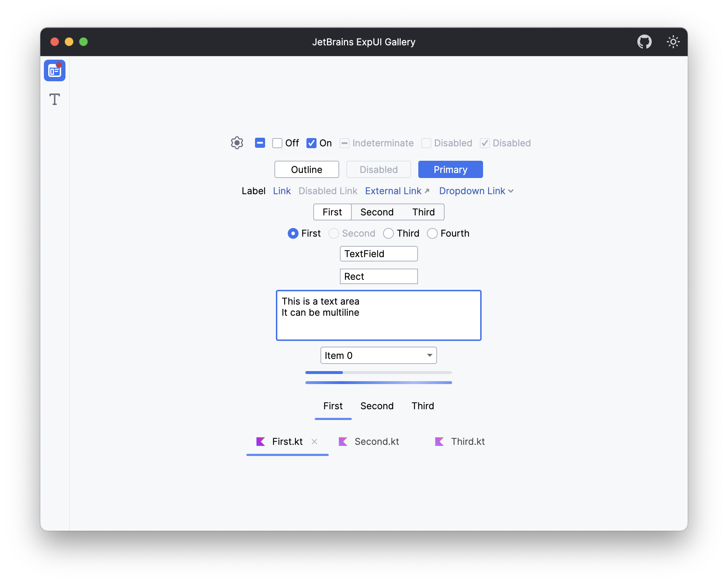Click the Primary button

tap(450, 169)
